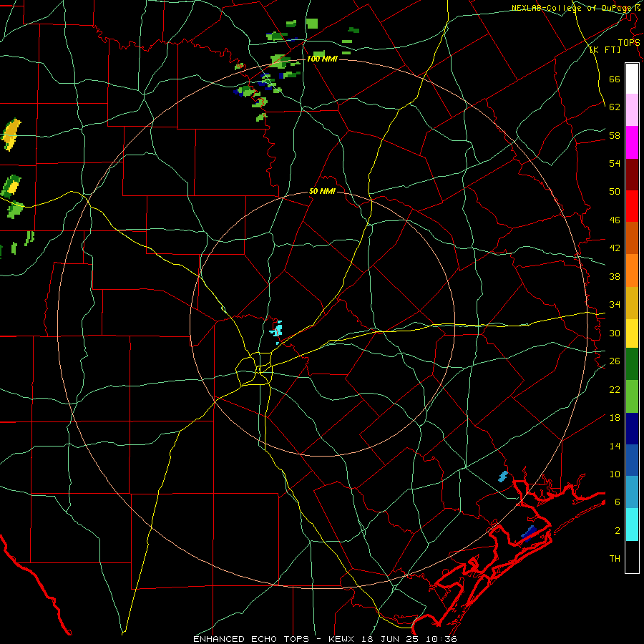Click the 10 legend value
Image resolution: width=644 pixels, height=644 pixels.
coord(615,474)
